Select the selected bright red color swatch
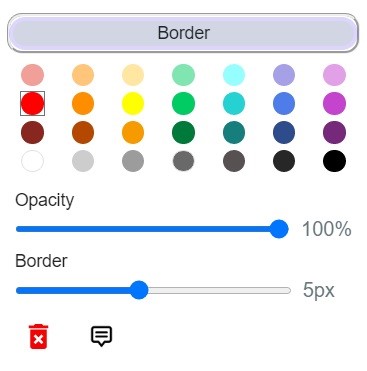 tap(32, 104)
